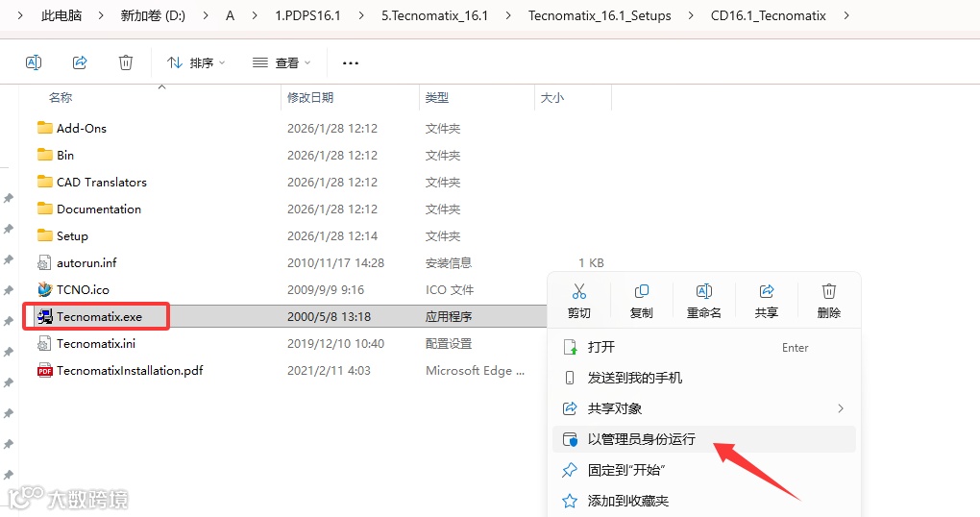Navigate to 1.PDPS16.1 breadcrumb

pos(307,15)
